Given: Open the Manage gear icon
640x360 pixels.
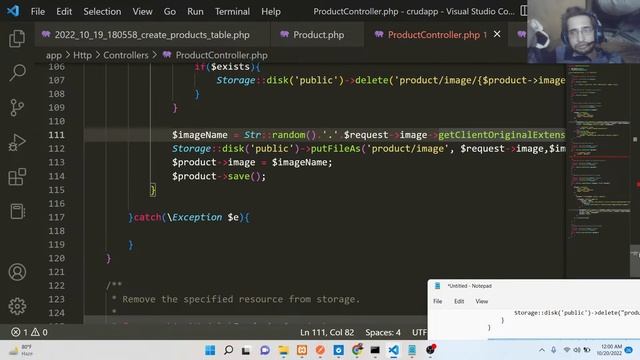Looking at the screenshot, I should point(17,306).
